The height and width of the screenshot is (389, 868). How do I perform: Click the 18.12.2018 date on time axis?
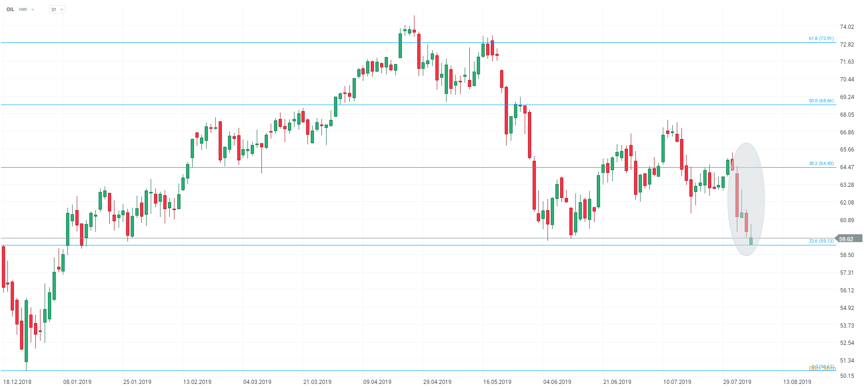pos(17,382)
